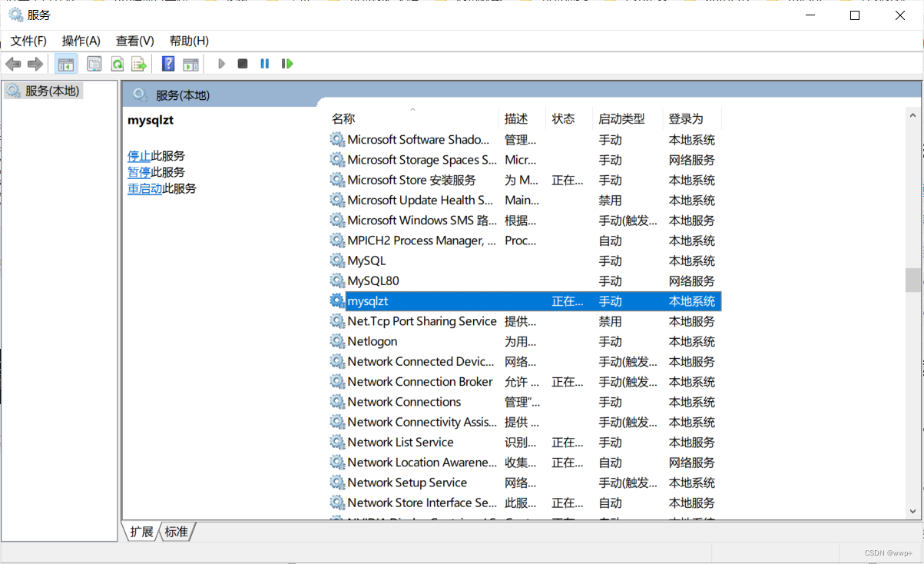Click the gear icon beside Network Connections
The width and height of the screenshot is (924, 564).
337,401
